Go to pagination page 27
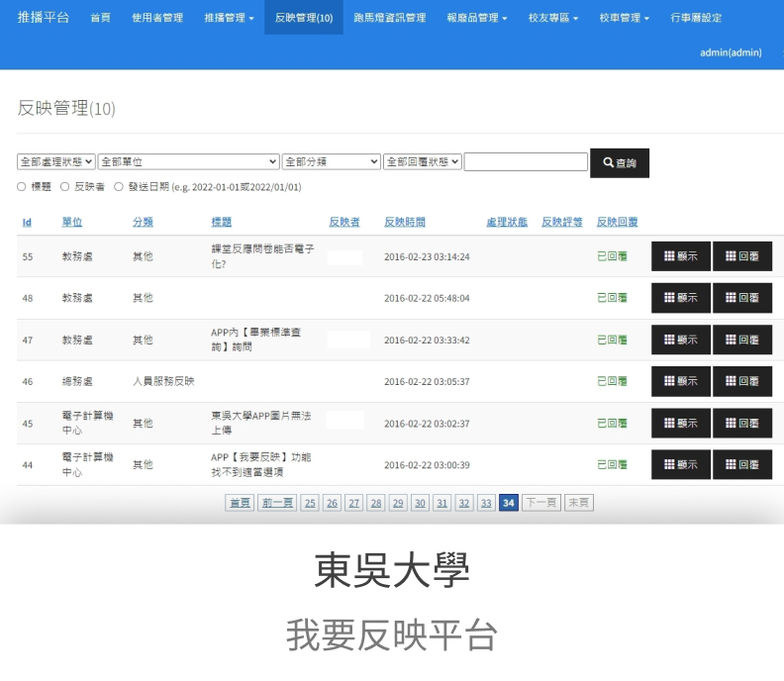This screenshot has height=681, width=784. (354, 503)
